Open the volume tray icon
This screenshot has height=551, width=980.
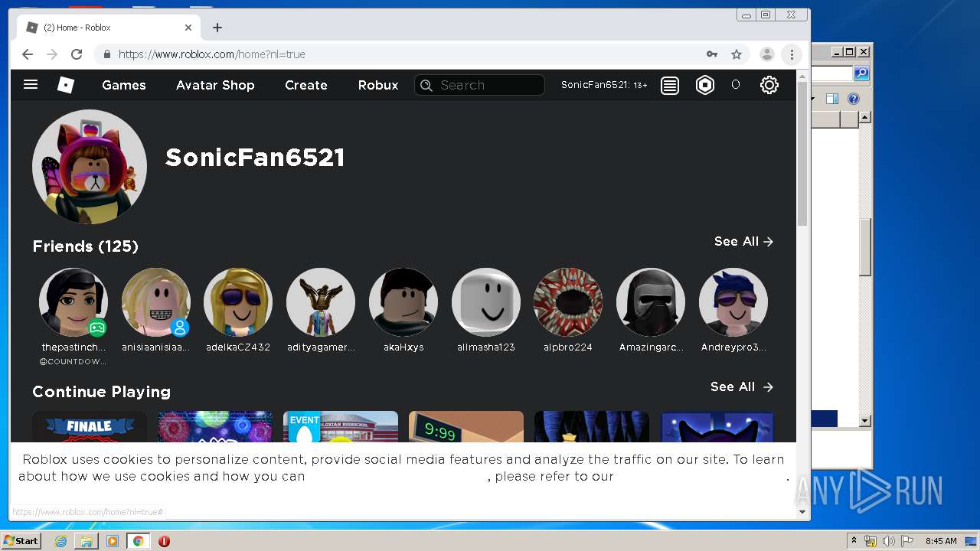pyautogui.click(x=888, y=541)
